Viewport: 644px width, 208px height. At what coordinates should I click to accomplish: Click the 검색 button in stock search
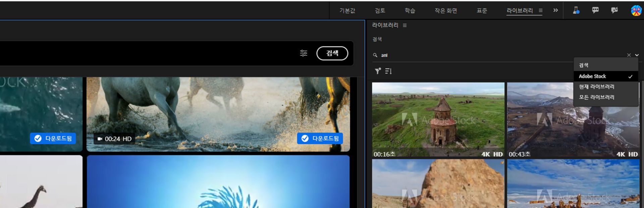coord(332,53)
